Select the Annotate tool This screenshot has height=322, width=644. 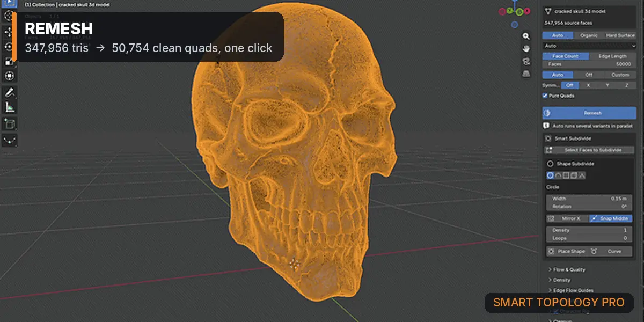[x=10, y=92]
